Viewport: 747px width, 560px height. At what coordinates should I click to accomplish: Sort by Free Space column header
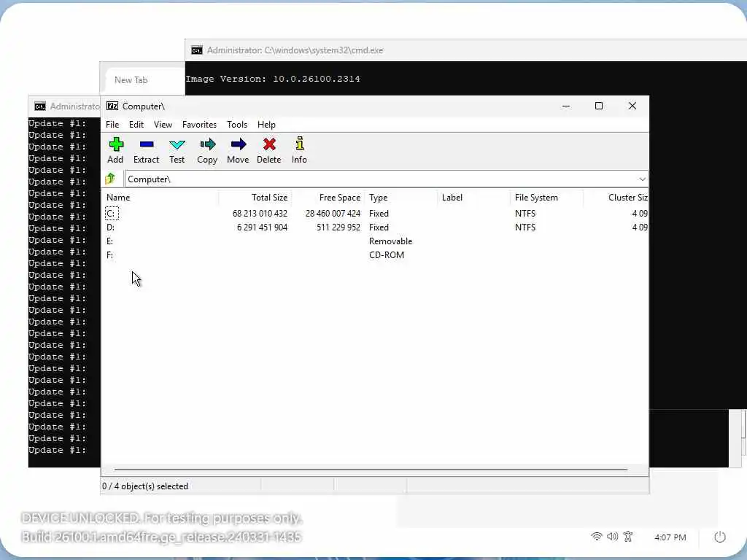pyautogui.click(x=328, y=197)
